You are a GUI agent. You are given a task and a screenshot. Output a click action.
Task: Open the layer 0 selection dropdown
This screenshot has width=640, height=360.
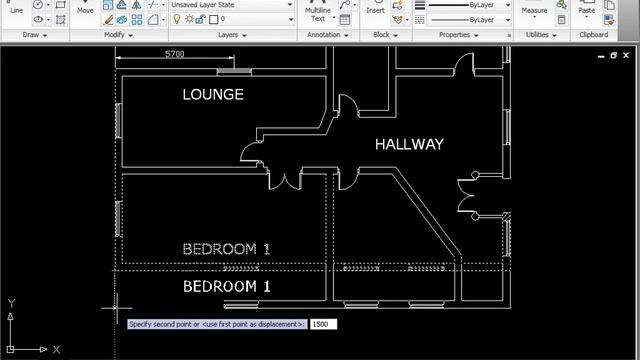pyautogui.click(x=291, y=19)
